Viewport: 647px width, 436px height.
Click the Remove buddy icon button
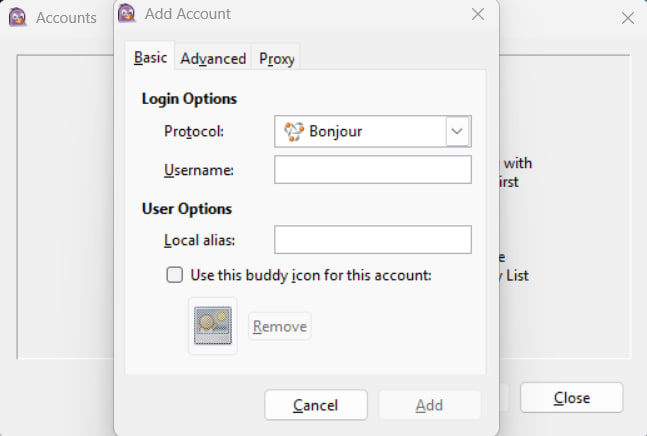(x=280, y=326)
